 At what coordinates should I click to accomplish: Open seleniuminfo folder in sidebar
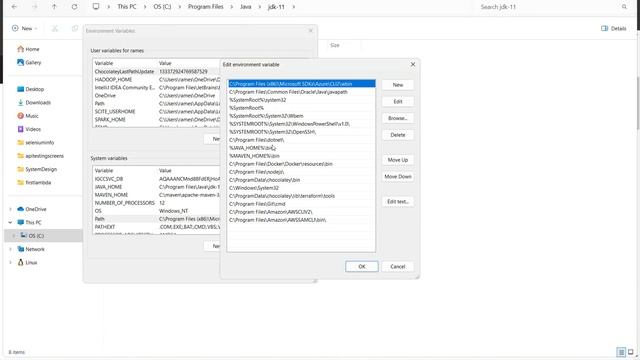click(x=36, y=142)
